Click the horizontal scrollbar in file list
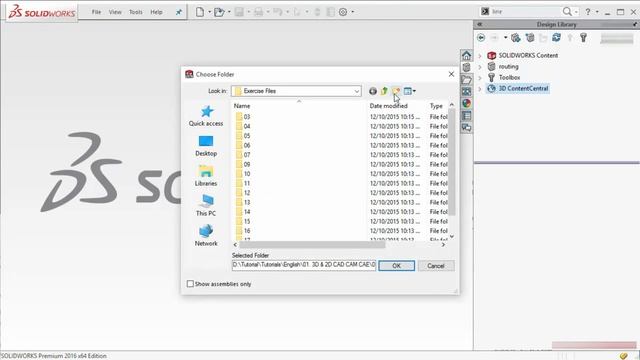 [312, 244]
